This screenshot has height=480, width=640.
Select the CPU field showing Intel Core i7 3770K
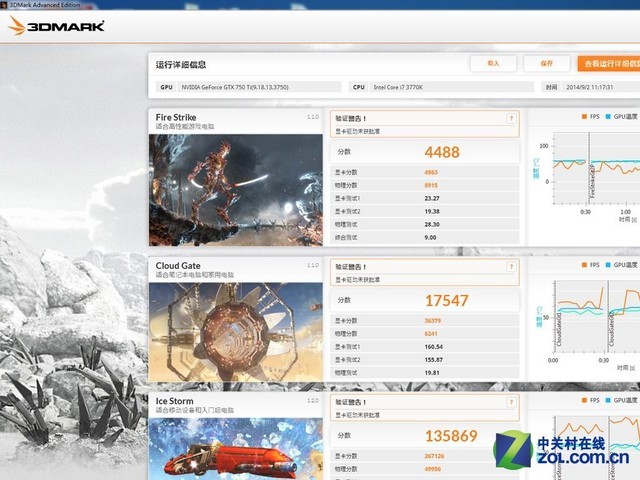tap(441, 87)
